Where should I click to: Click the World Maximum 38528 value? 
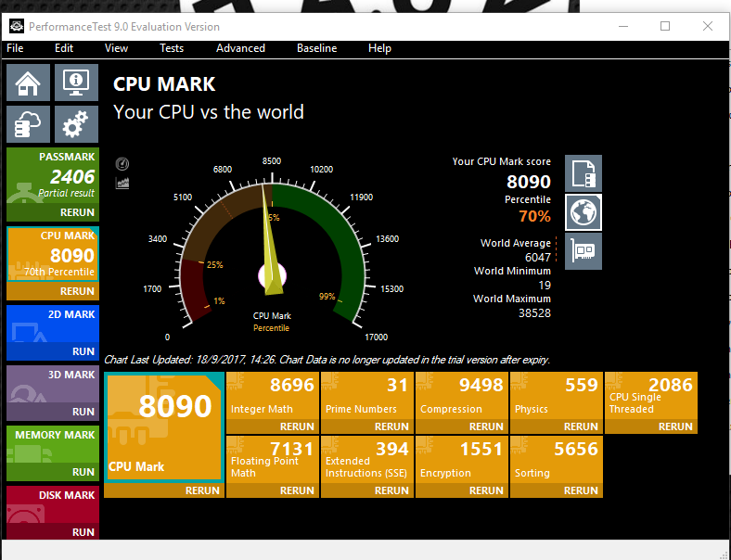tap(534, 313)
